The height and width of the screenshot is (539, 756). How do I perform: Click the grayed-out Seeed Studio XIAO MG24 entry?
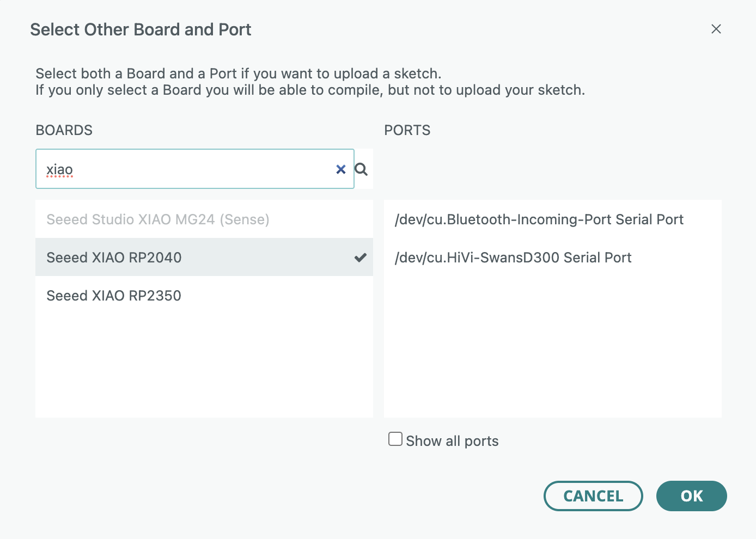[x=157, y=219]
